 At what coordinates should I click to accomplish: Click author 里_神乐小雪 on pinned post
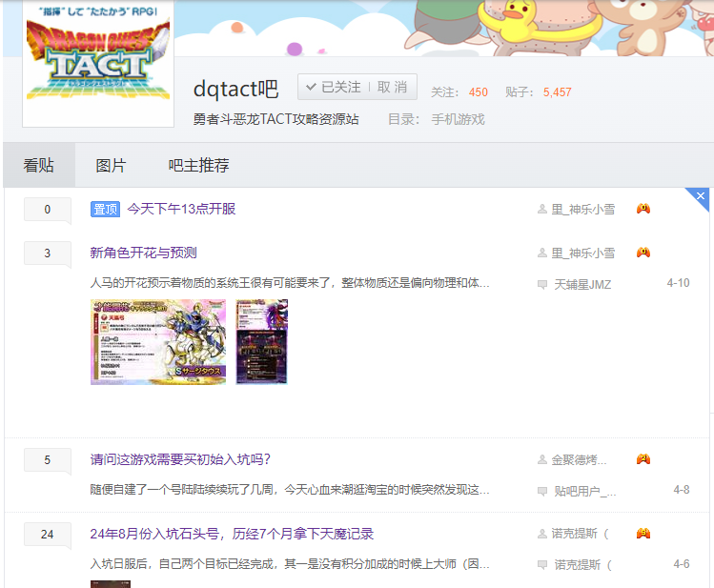[583, 210]
